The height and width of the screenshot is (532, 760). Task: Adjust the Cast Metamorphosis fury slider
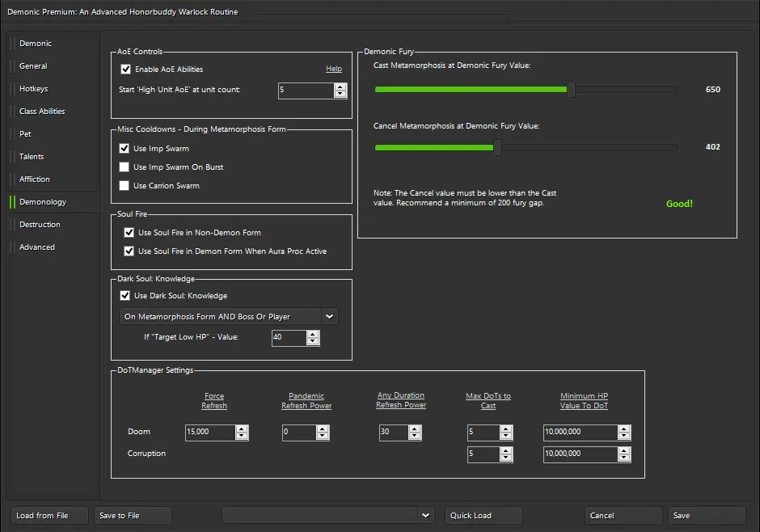point(572,89)
